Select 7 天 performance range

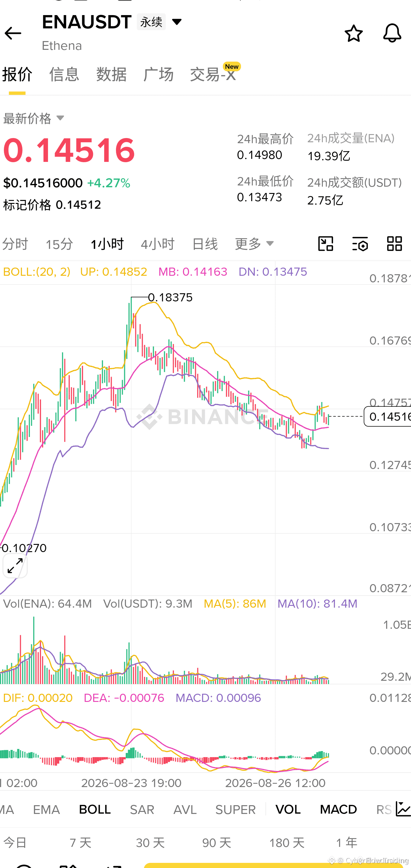(x=81, y=843)
